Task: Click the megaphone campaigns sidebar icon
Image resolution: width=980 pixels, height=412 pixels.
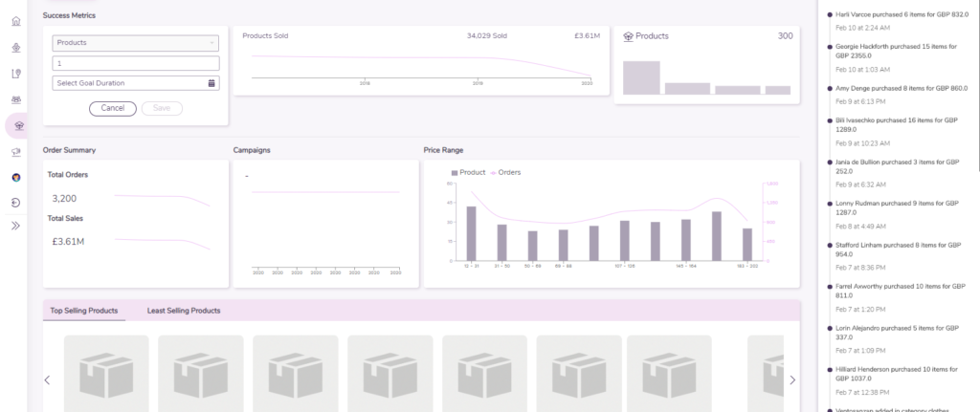Action: coord(16,151)
